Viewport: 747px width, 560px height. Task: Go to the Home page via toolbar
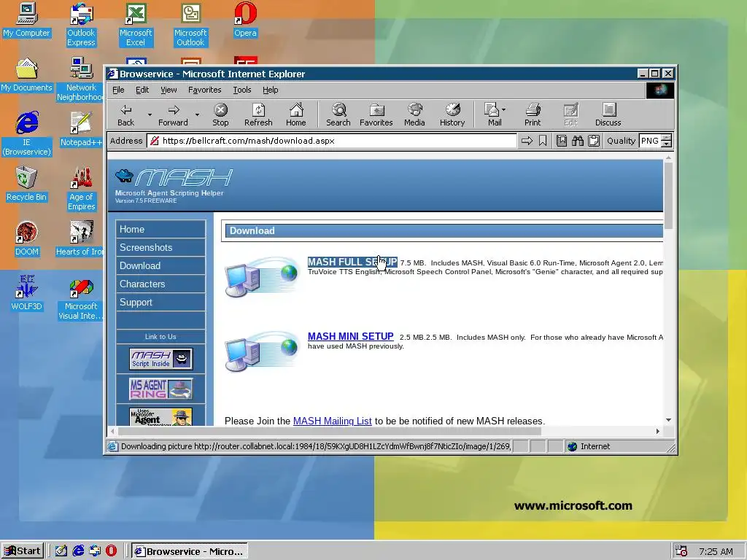[296, 114]
